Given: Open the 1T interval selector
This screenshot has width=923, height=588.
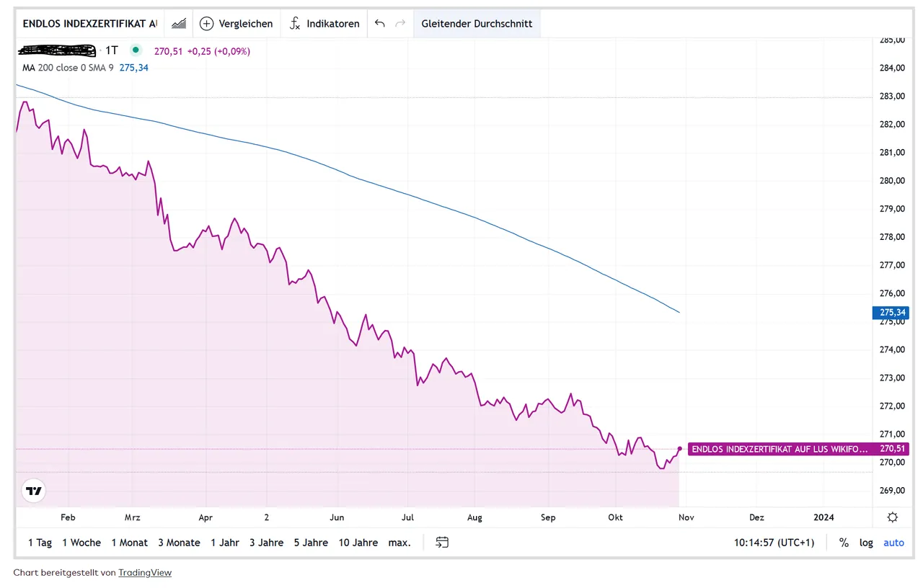Looking at the screenshot, I should (112, 50).
